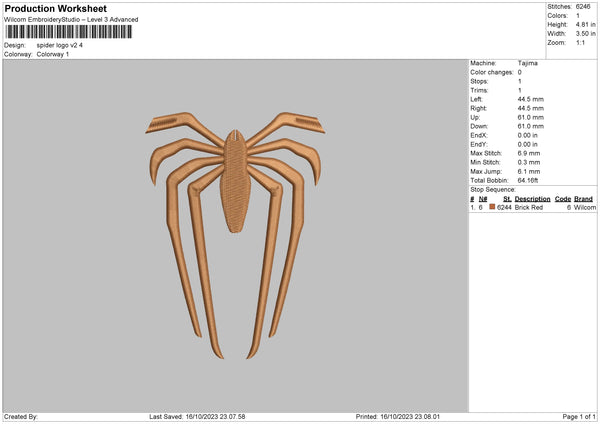Select the 'Brick Red' thread description
Viewport: 600px width, 424px height.
[x=529, y=207]
